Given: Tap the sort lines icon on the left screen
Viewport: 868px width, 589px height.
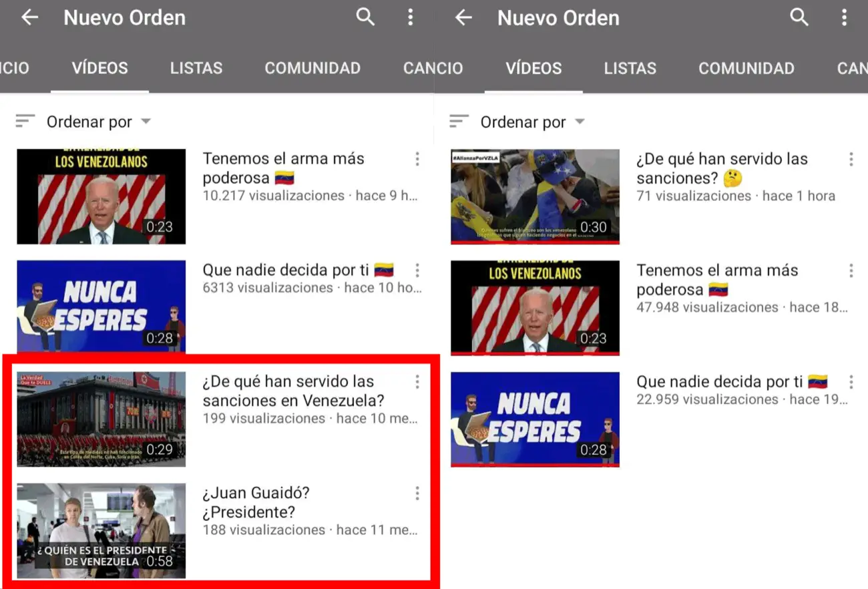Looking at the screenshot, I should point(25,122).
